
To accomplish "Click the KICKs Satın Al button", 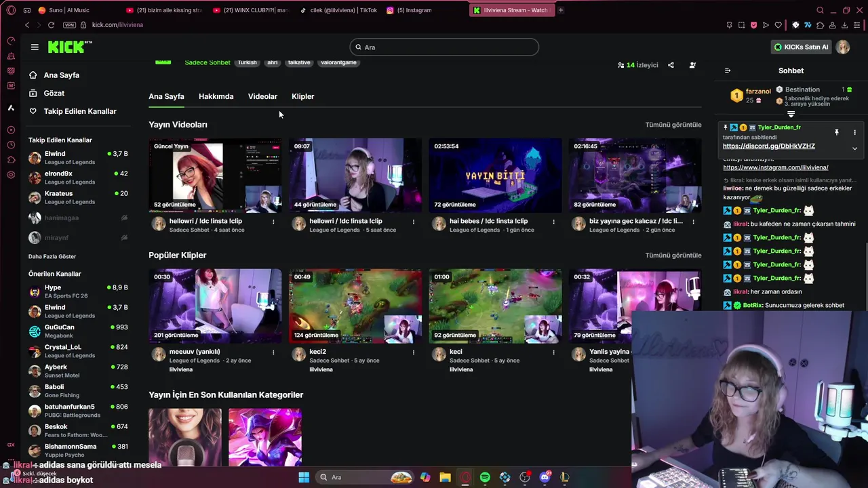I will (801, 47).
